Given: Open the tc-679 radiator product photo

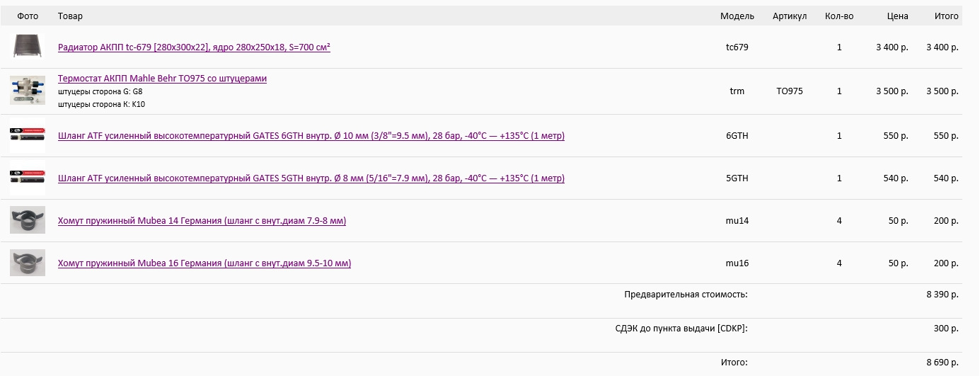Looking at the screenshot, I should [x=28, y=47].
